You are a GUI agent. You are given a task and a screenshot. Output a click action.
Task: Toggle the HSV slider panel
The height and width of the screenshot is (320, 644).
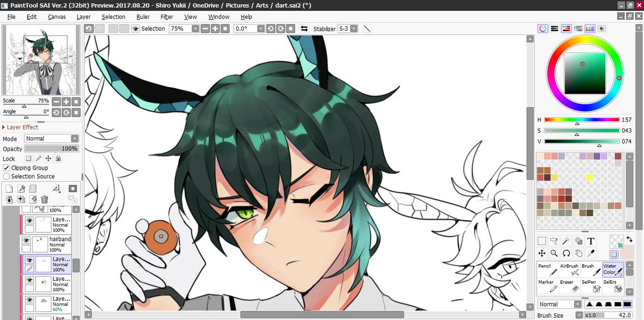566,28
